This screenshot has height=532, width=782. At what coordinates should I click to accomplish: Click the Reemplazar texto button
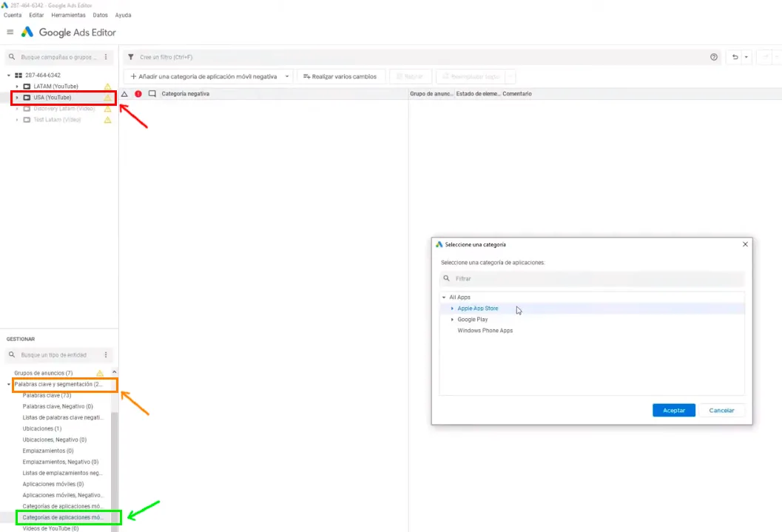coord(471,76)
